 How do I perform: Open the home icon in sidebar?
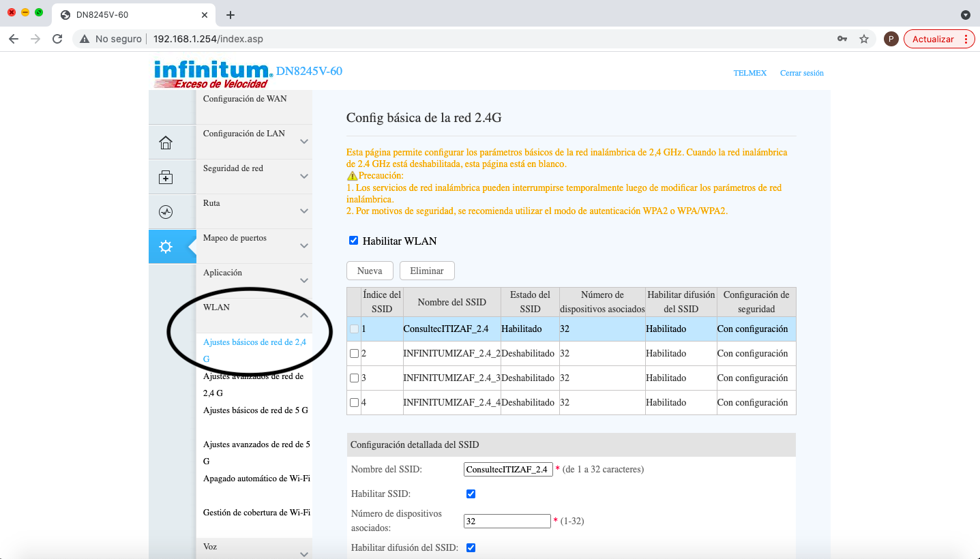click(x=166, y=142)
